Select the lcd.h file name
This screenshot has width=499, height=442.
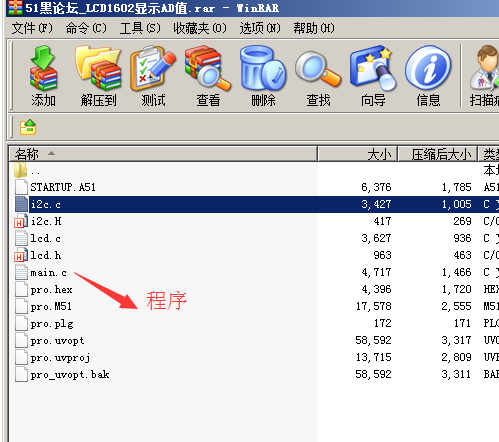46,255
